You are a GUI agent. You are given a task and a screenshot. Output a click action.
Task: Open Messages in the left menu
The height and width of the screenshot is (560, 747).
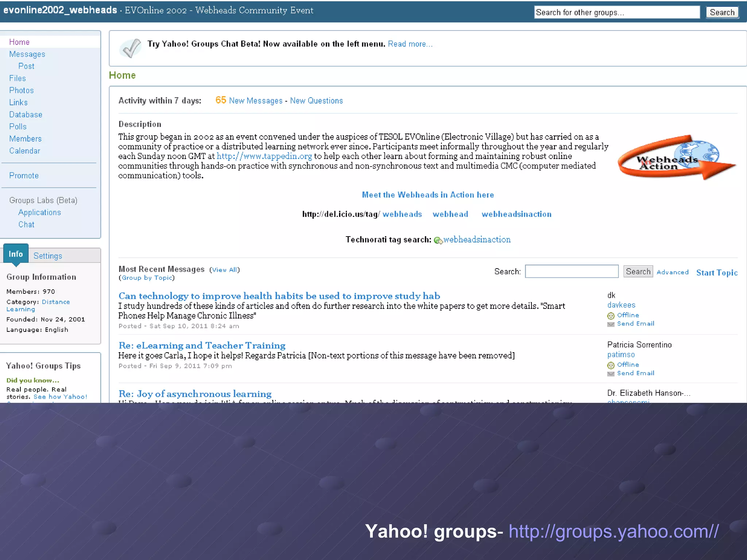click(27, 54)
